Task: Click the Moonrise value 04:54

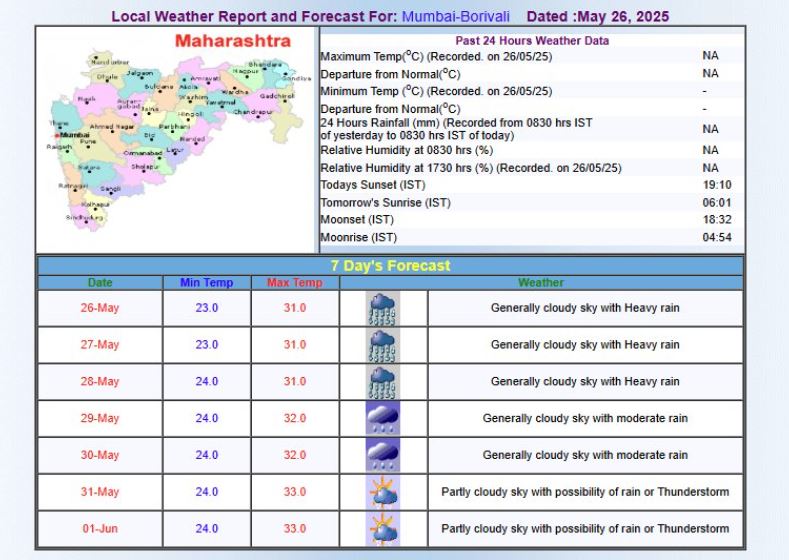Action: coord(717,237)
